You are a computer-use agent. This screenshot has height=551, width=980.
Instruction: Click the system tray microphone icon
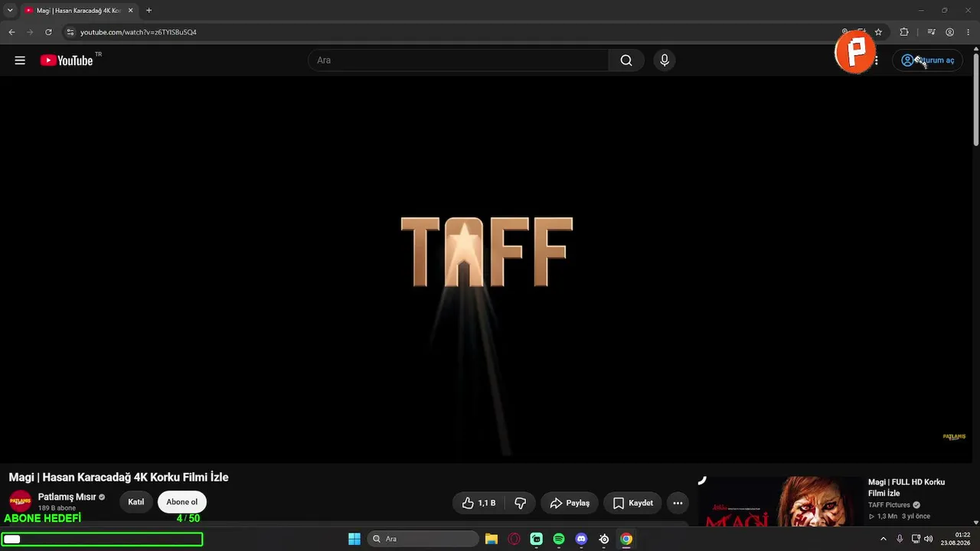[900, 539]
